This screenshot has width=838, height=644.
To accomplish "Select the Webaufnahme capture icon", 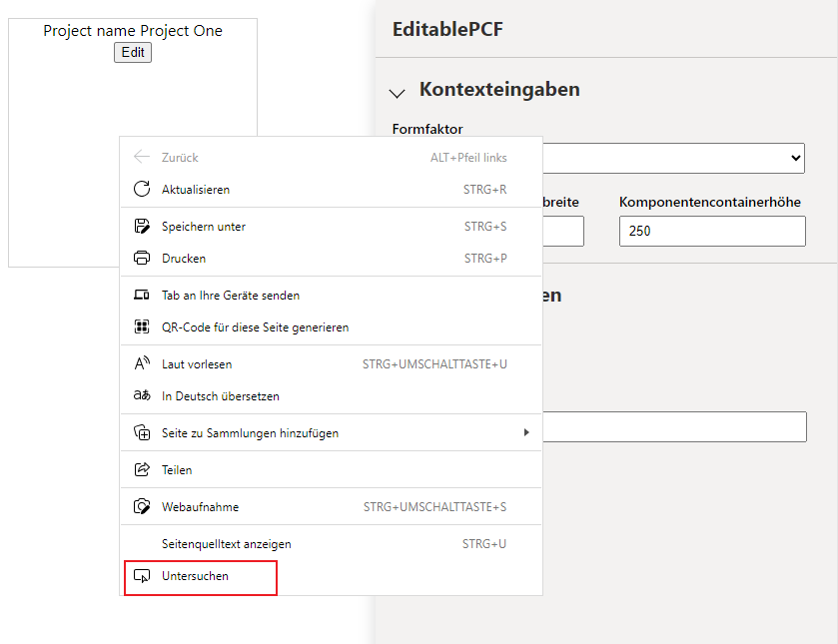I will click(x=143, y=506).
